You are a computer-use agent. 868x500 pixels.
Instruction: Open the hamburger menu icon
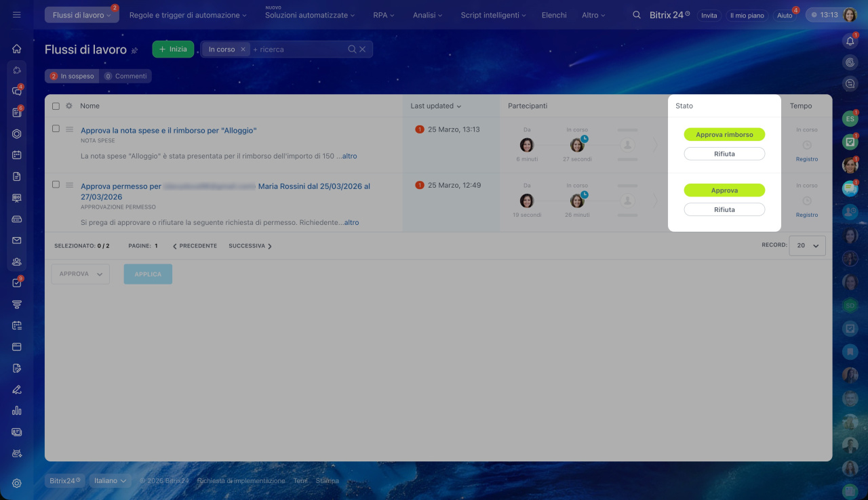pos(17,15)
